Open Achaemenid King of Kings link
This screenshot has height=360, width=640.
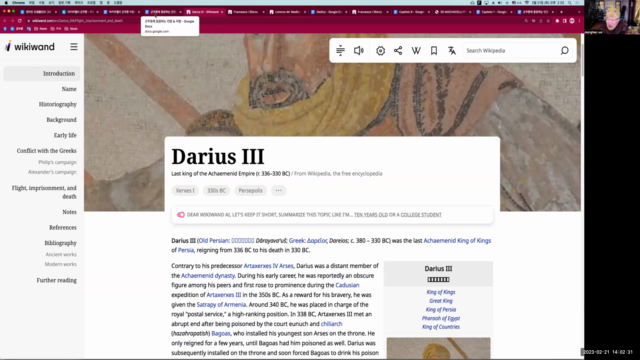[x=457, y=241]
